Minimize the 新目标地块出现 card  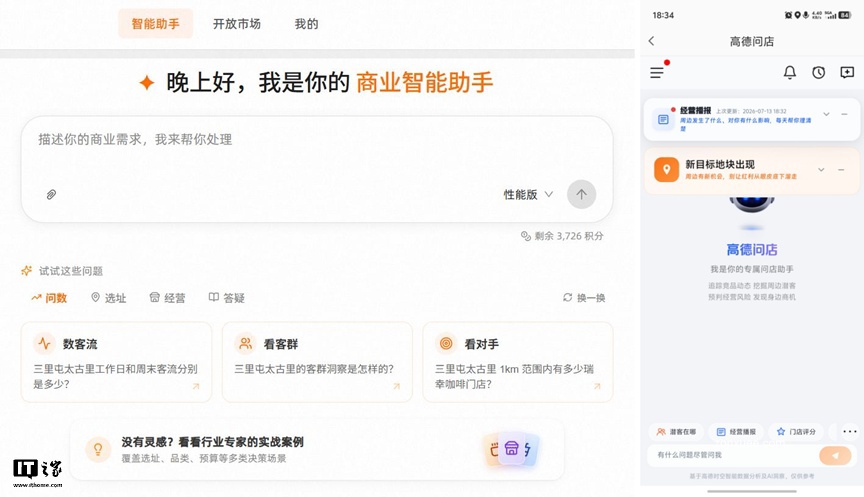point(841,170)
